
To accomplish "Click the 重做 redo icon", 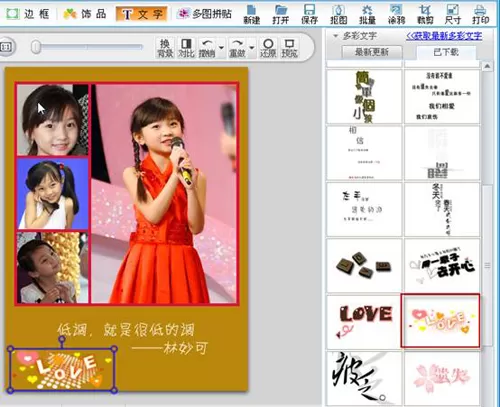I will tap(237, 48).
